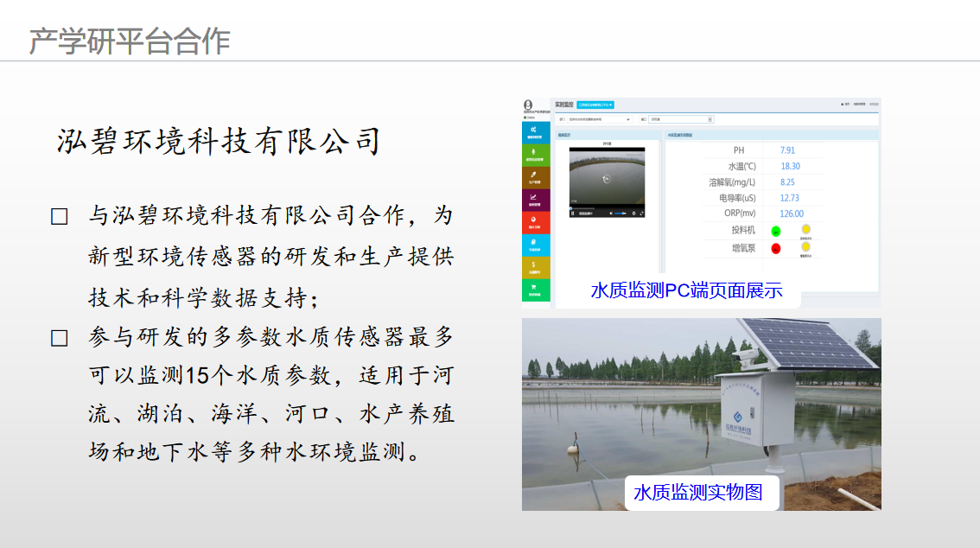Open the second pond selector dropdown
The image size is (980, 548).
[681, 119]
